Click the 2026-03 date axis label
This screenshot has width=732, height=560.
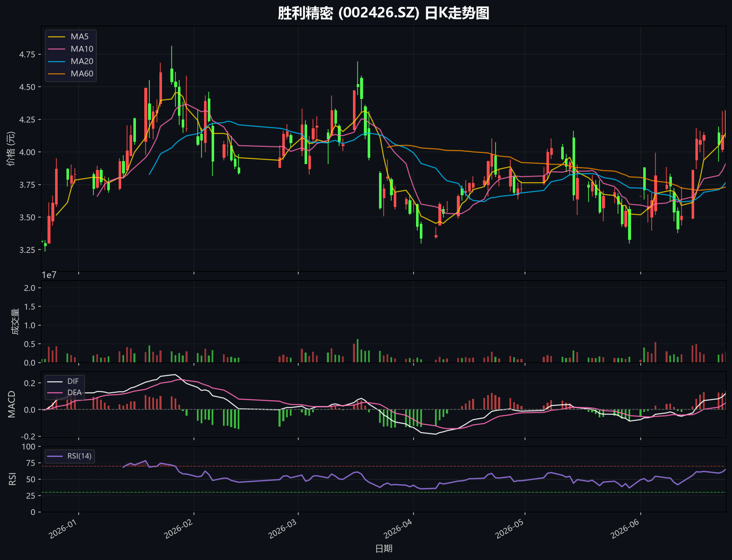click(283, 528)
